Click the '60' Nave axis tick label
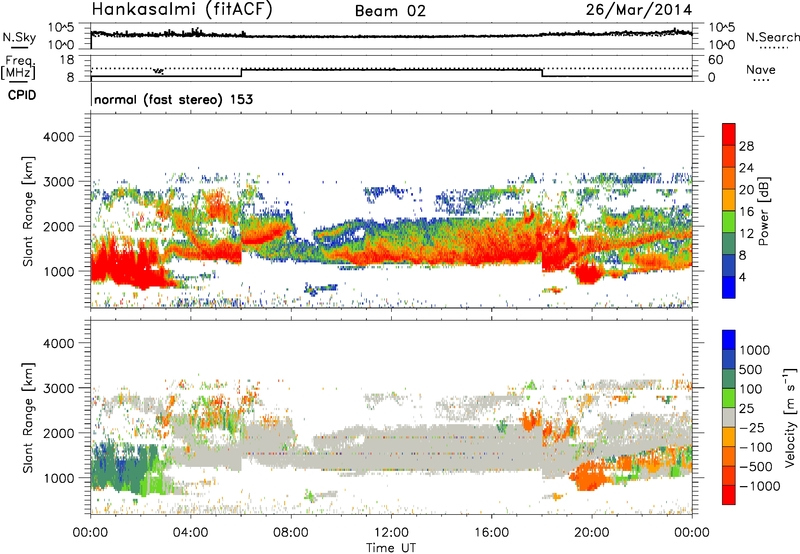800x554 pixels. [x=715, y=60]
